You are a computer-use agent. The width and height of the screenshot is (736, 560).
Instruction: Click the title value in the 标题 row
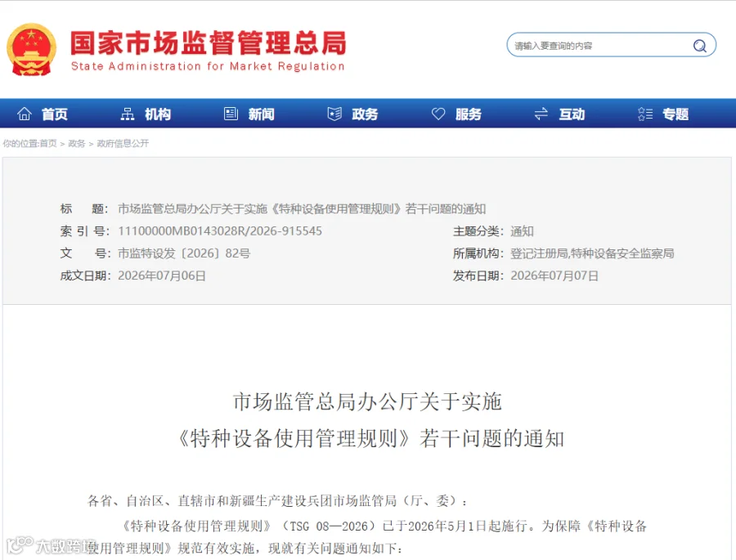302,209
